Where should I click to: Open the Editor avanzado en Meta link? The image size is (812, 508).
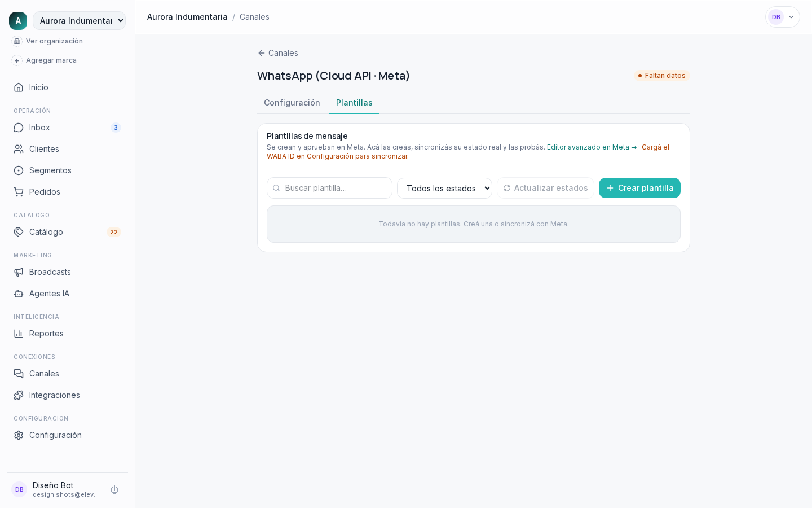click(x=592, y=147)
